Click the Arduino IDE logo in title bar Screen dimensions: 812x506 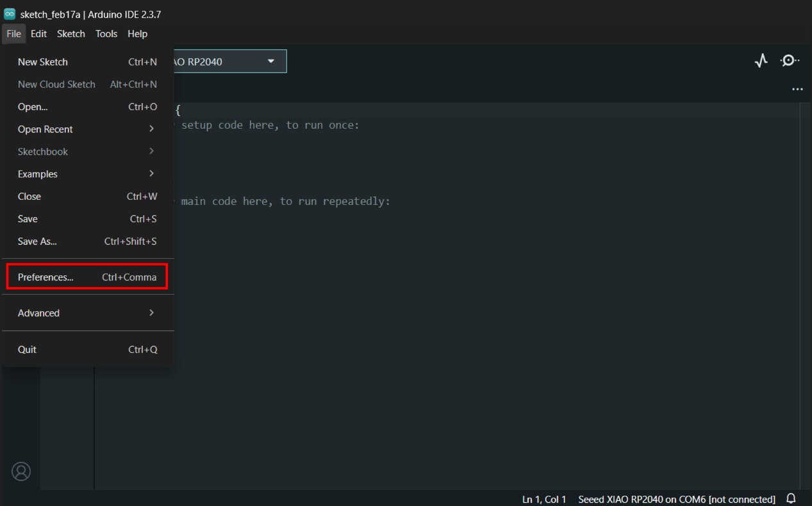[9, 14]
